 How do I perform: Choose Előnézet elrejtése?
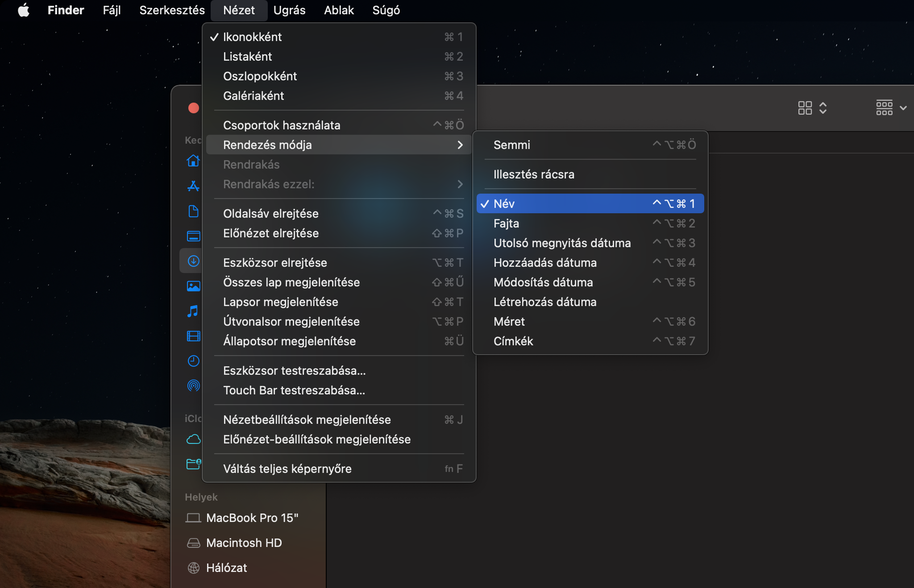coord(339,233)
